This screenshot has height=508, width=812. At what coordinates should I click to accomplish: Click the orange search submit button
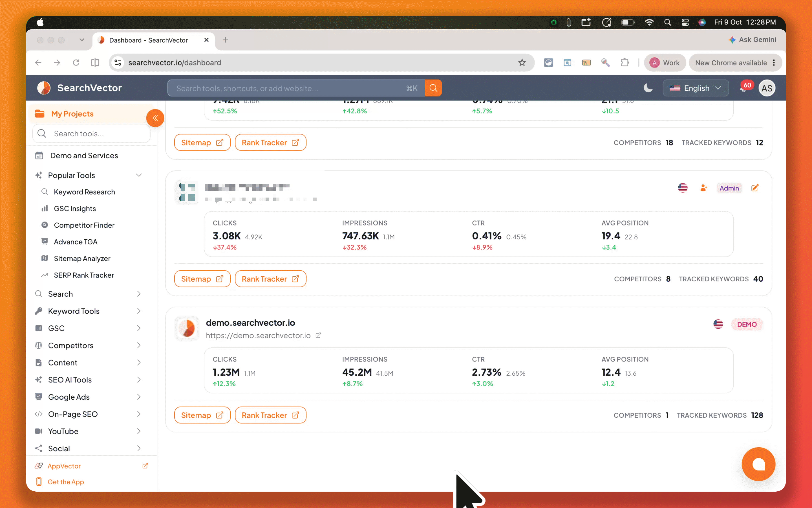pyautogui.click(x=433, y=88)
